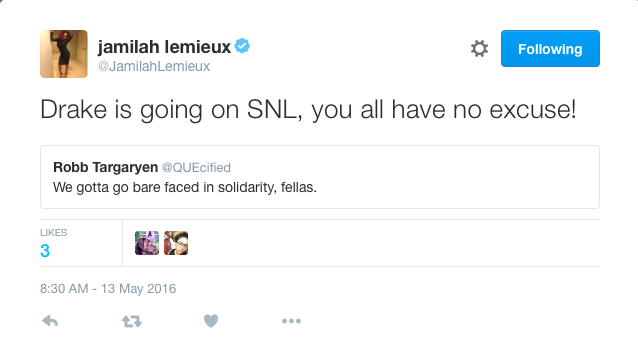Viewport: 638px width, 362px height.
Task: Click the Robb Targaryen name
Action: coord(105,167)
